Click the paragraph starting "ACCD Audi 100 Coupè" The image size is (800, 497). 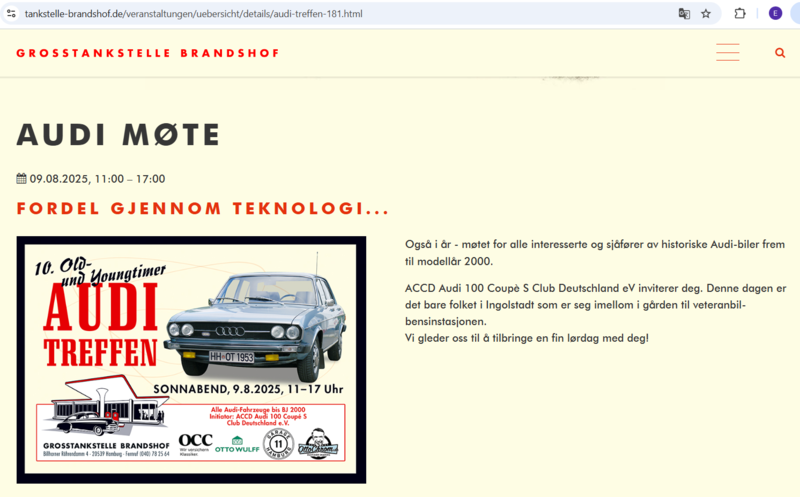point(595,305)
